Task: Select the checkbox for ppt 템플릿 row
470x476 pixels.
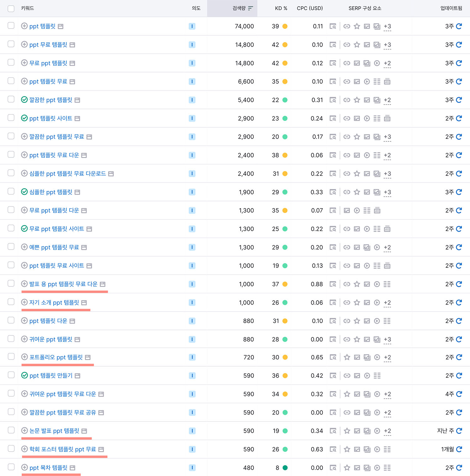Action: [11, 25]
